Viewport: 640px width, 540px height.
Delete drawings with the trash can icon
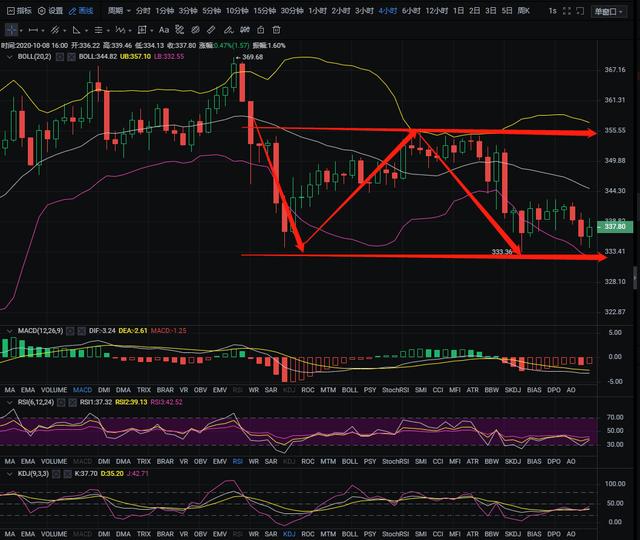point(276,30)
